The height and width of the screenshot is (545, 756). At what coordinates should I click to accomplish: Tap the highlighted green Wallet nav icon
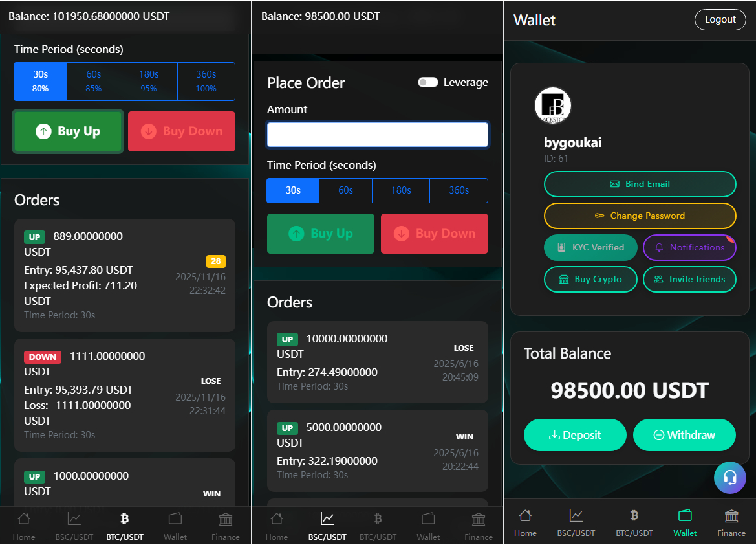pyautogui.click(x=685, y=516)
